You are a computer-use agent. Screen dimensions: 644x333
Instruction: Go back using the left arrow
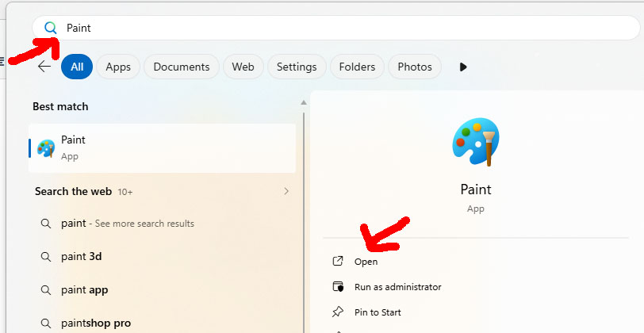[44, 67]
